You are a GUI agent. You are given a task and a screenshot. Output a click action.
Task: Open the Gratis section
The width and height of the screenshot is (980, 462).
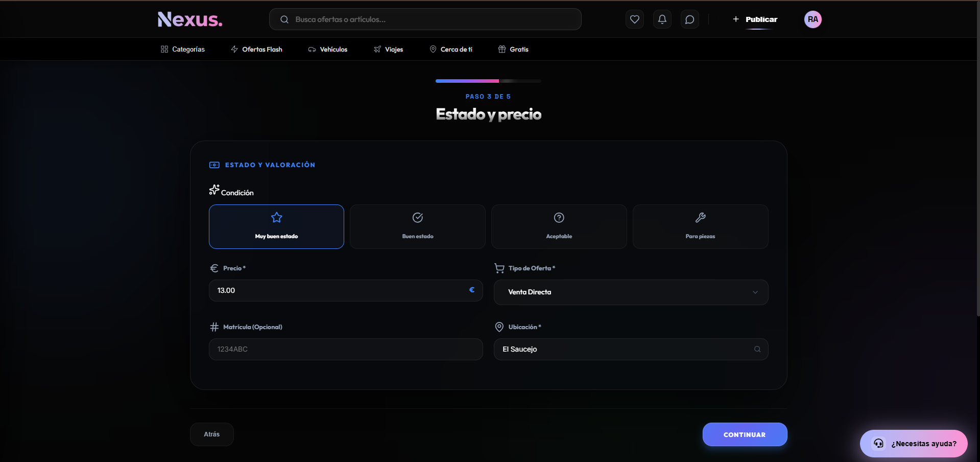point(513,49)
